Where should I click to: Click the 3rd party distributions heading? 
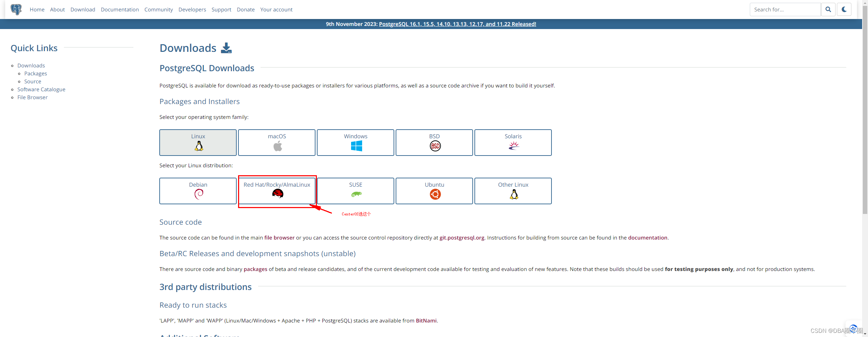[x=205, y=287]
